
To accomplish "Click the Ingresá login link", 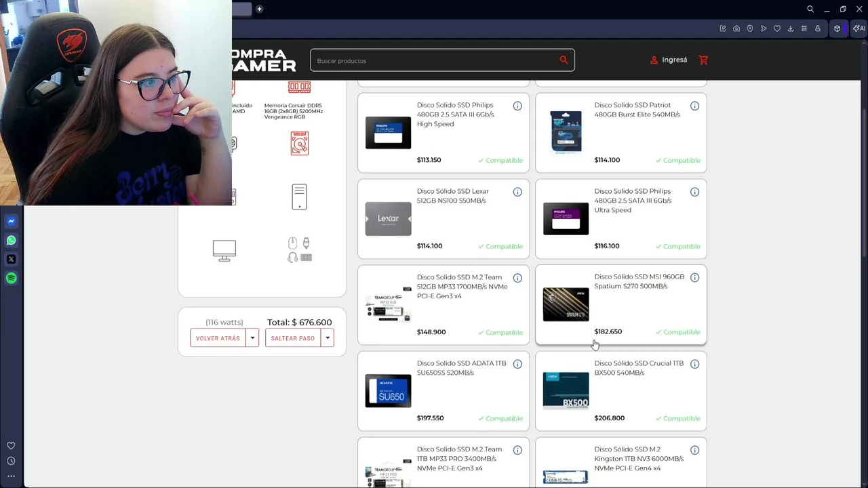I will click(675, 60).
